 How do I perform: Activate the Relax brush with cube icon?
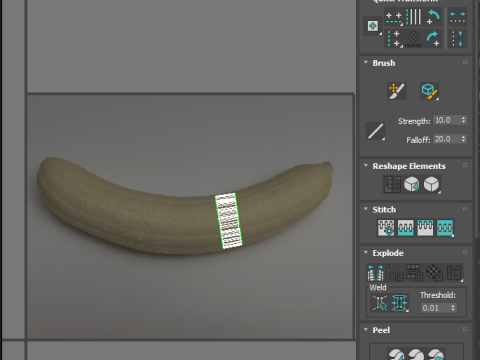(430, 91)
